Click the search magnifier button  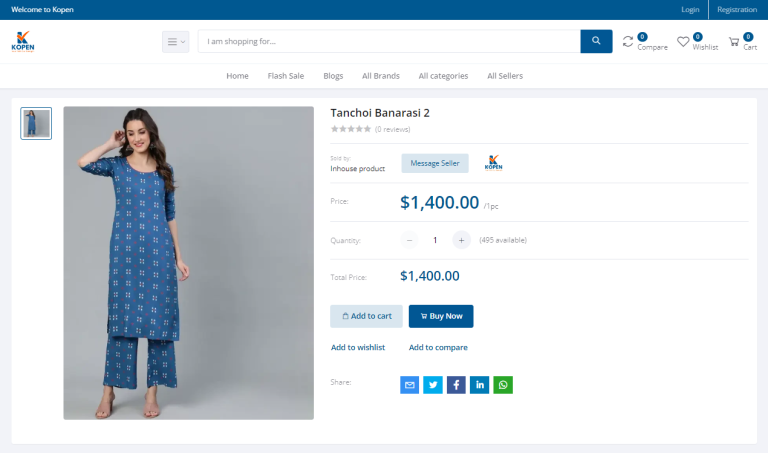tap(596, 41)
